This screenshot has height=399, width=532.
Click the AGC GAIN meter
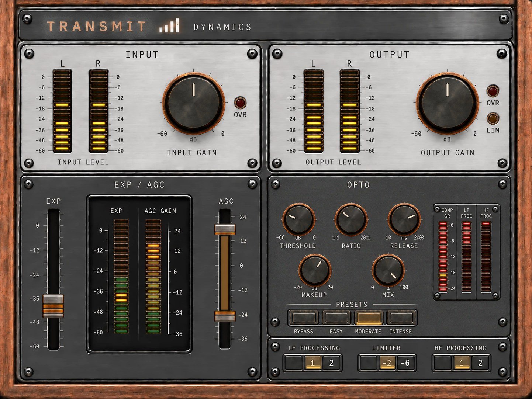pos(153,277)
